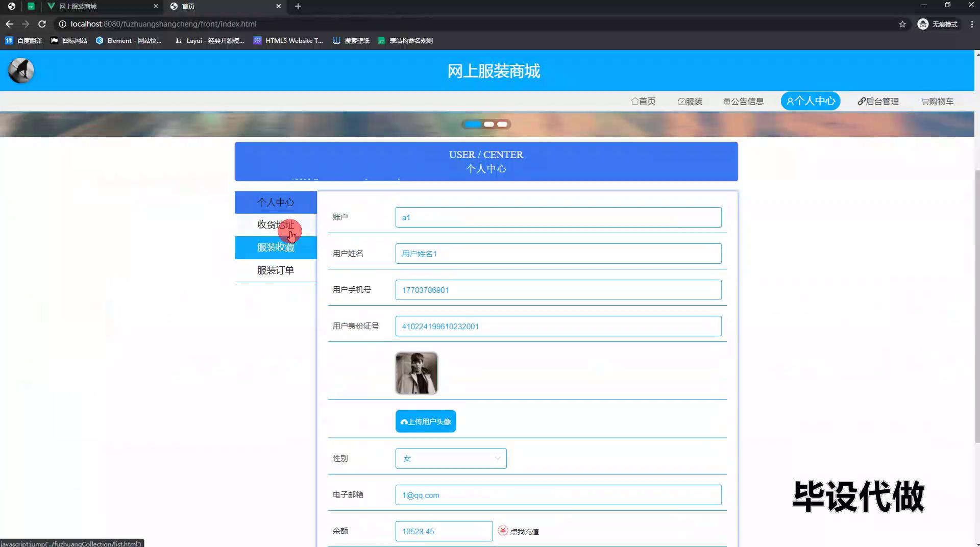
Task: Bookmark this page with the star icon
Action: (902, 24)
